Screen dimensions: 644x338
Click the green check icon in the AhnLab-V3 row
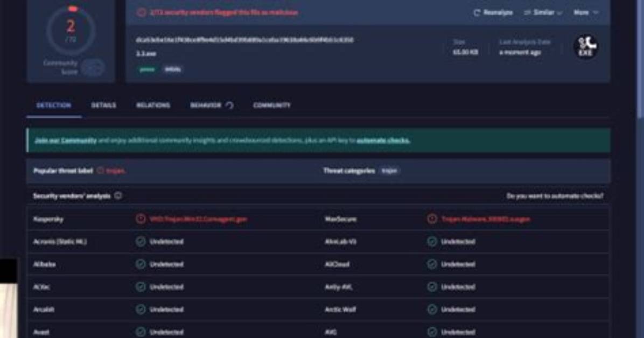[432, 242]
